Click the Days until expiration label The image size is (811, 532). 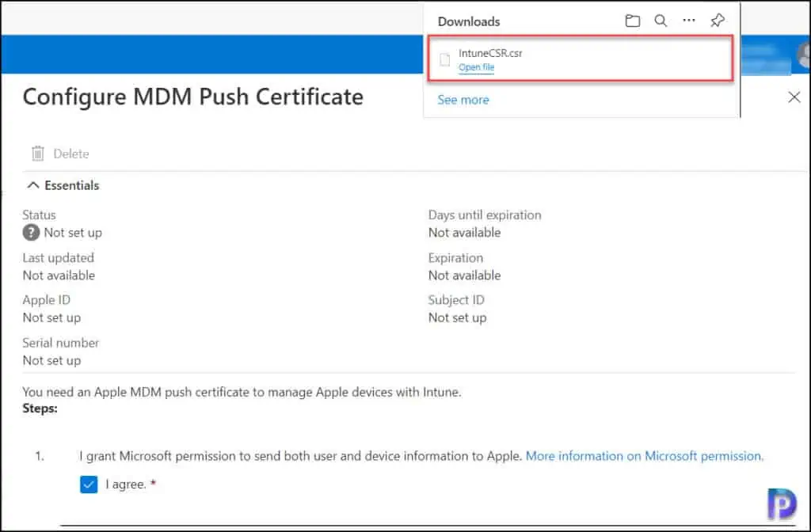[485, 215]
